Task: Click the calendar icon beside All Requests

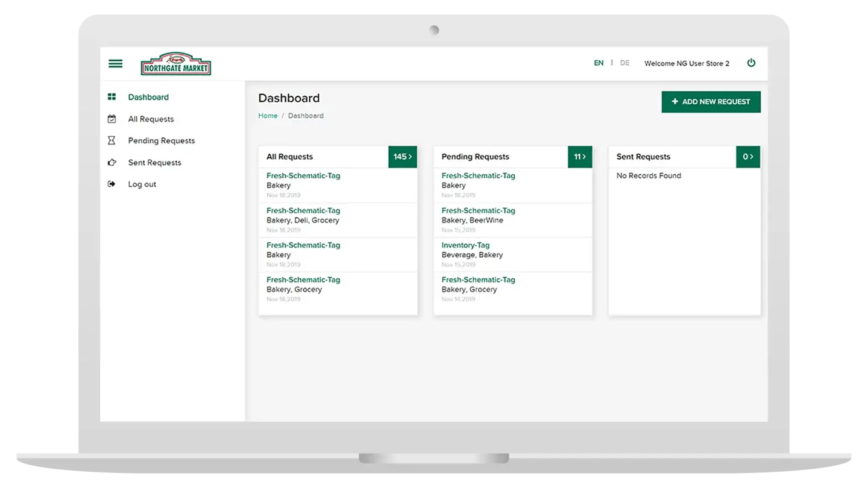Action: (112, 119)
